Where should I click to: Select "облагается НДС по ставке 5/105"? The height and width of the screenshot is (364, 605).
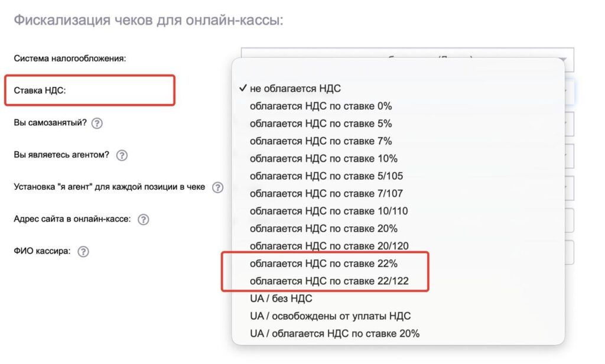326,176
